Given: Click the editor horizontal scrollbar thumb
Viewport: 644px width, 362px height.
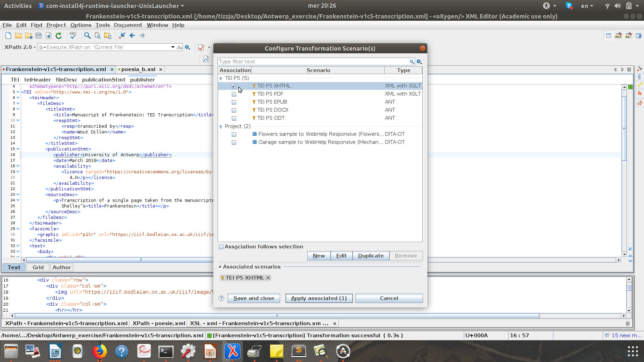Looking at the screenshot, I should 141,260.
